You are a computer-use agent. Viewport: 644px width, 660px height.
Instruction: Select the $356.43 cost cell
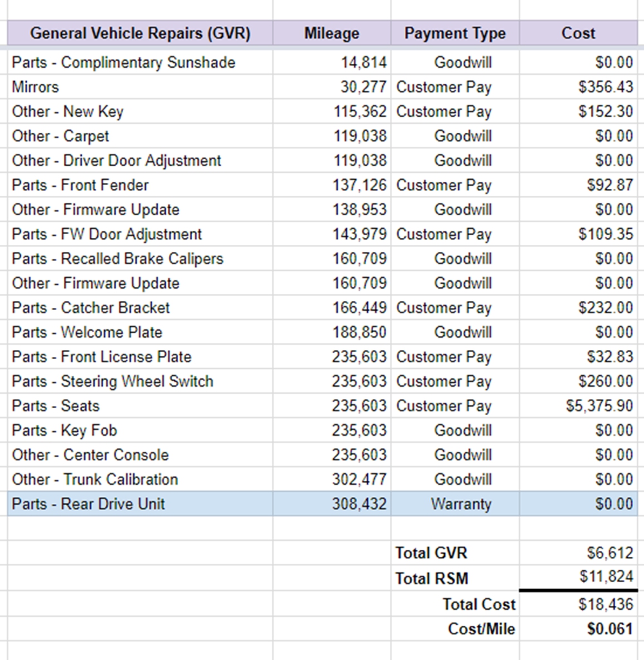click(578, 87)
